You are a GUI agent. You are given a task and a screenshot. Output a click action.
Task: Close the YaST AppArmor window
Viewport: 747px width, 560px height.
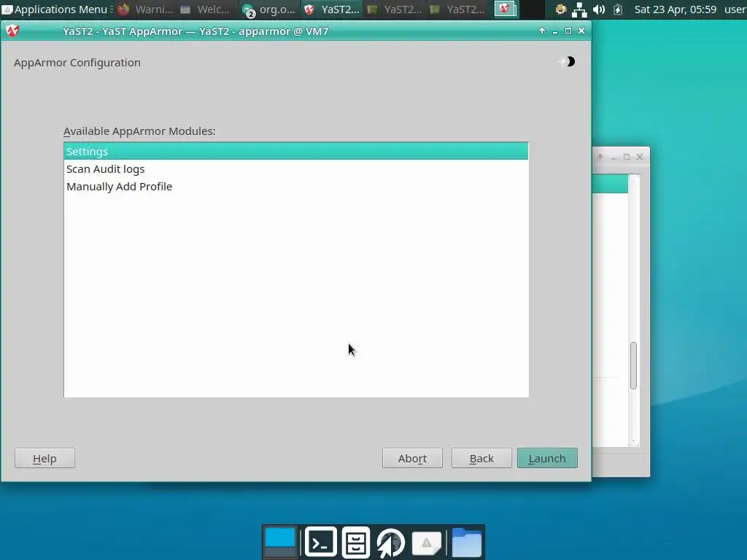point(581,31)
